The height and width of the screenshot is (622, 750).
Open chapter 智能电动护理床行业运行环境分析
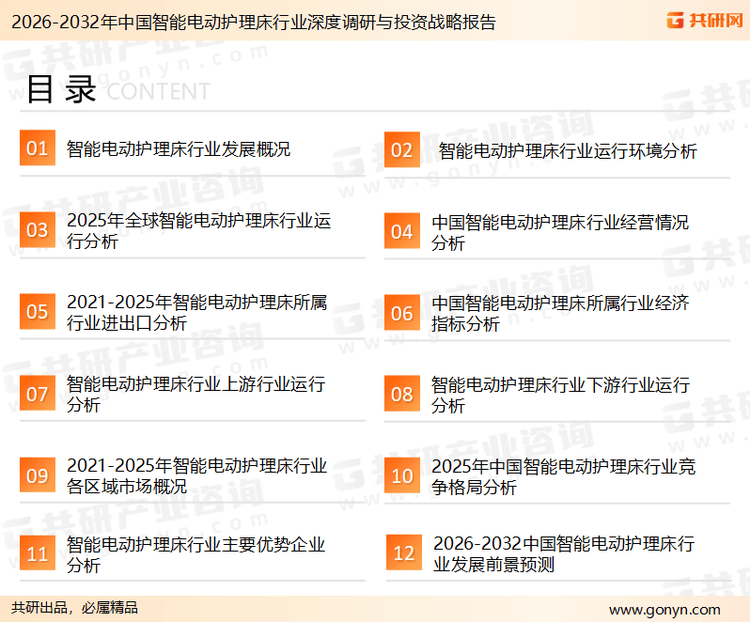point(567,151)
